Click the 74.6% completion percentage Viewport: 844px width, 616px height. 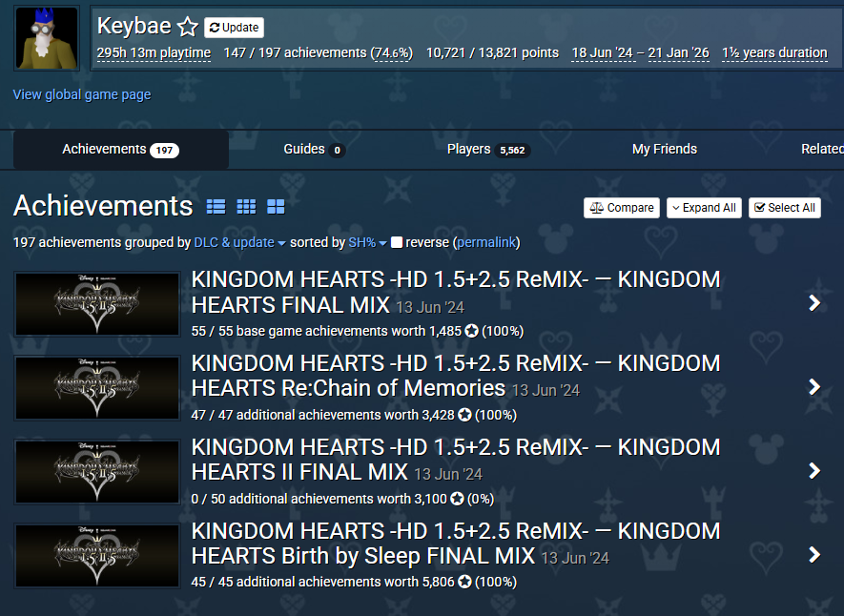(x=391, y=52)
